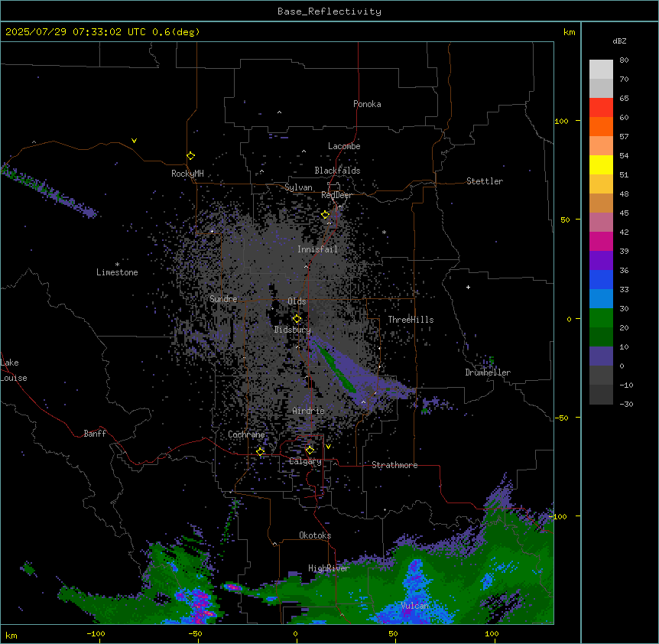Click the RockyMH label
Screen dimensions: 659x644
(187, 174)
